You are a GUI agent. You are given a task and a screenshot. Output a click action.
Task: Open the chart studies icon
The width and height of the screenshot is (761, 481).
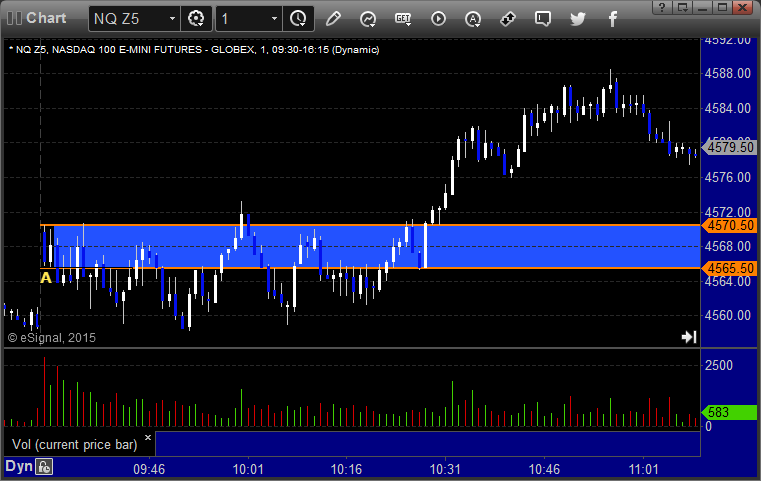point(368,19)
